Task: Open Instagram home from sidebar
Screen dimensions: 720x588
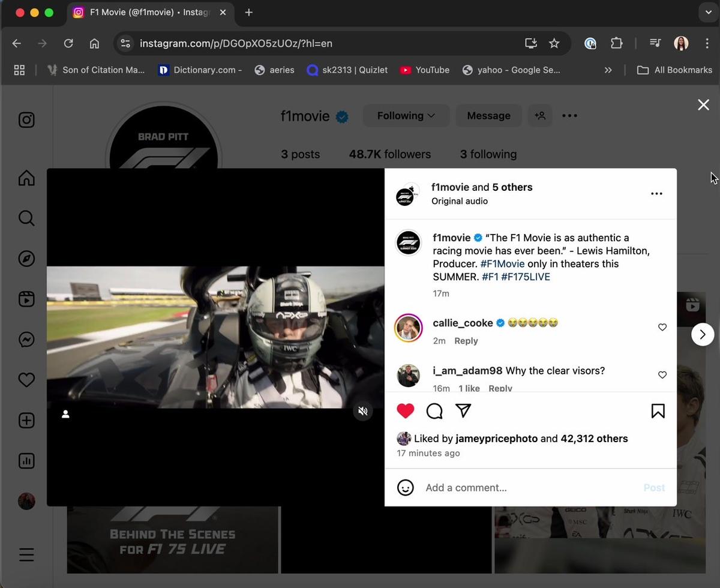Action: coord(26,178)
